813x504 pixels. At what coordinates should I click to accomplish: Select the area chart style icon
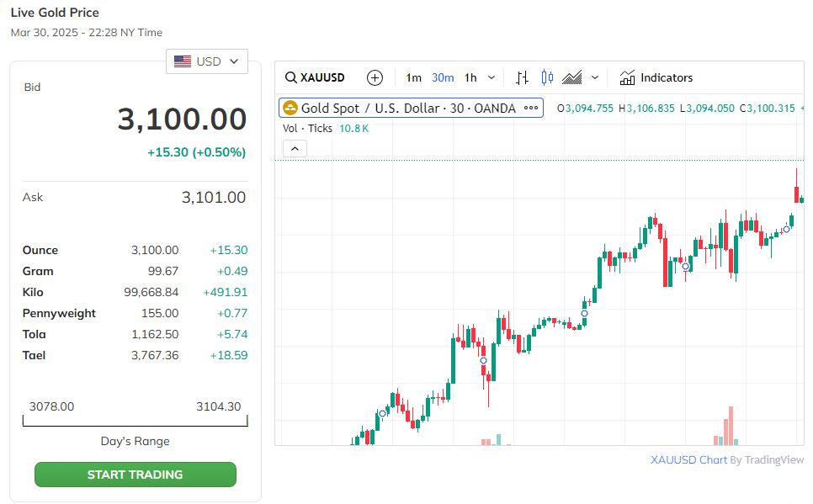572,77
